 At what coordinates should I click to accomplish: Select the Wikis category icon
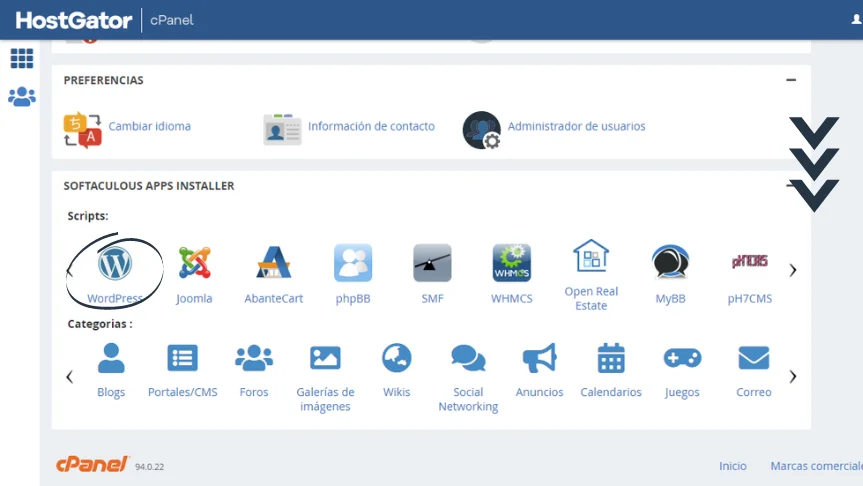(x=397, y=358)
